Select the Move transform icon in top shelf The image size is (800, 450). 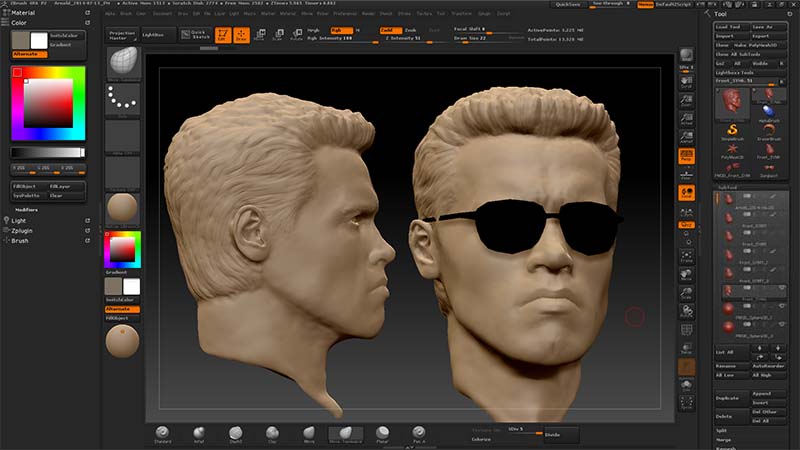(x=260, y=35)
